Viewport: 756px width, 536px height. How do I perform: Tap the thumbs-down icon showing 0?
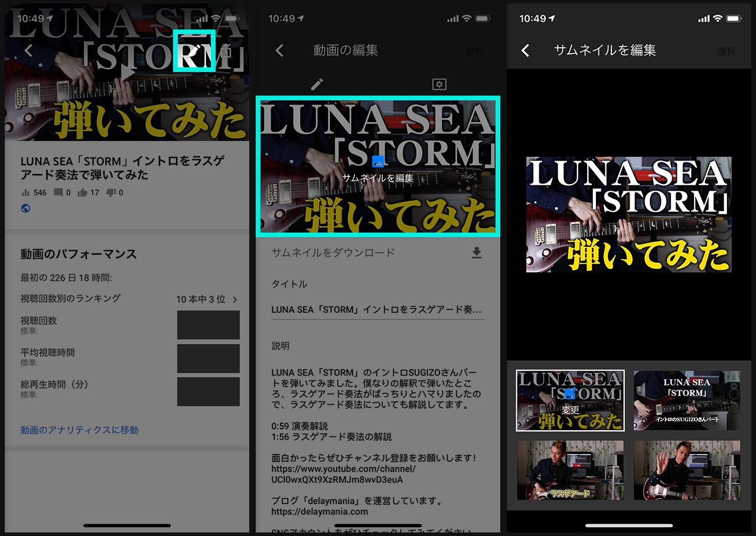click(x=111, y=192)
